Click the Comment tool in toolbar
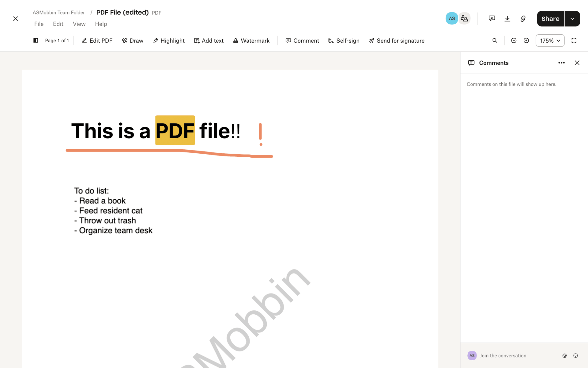Screen dimensions: 588x368 302,40
